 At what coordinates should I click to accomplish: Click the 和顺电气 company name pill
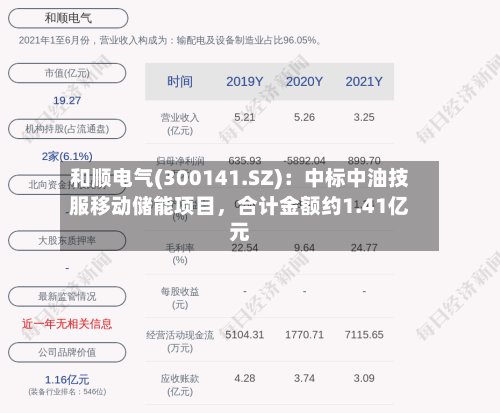[x=68, y=18]
